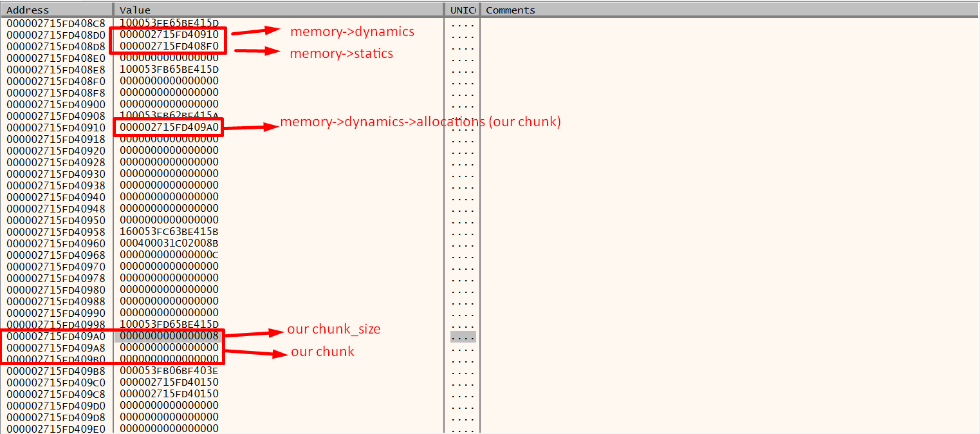Click the value at address 000002715FD409C0
The height and width of the screenshot is (434, 980).
(169, 382)
